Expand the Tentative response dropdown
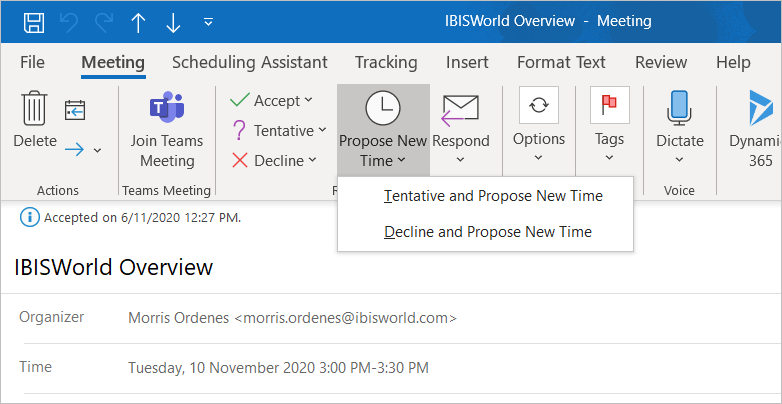This screenshot has height=404, width=782. click(x=322, y=130)
